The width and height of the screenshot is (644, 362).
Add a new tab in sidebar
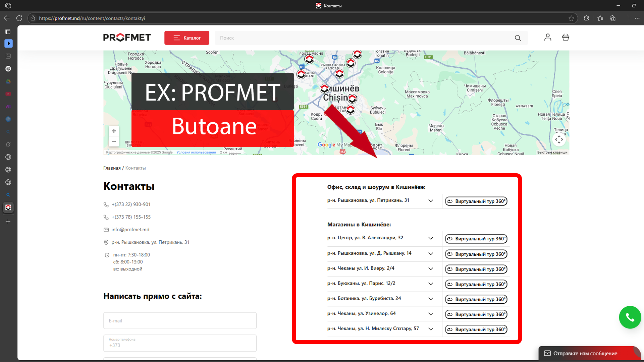(x=8, y=222)
